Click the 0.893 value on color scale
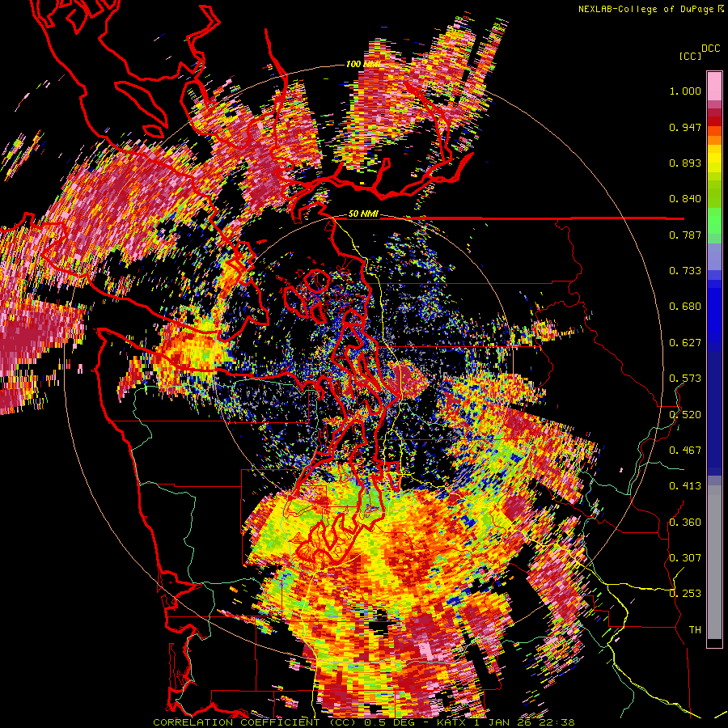Image resolution: width=728 pixels, height=728 pixels. tap(685, 163)
